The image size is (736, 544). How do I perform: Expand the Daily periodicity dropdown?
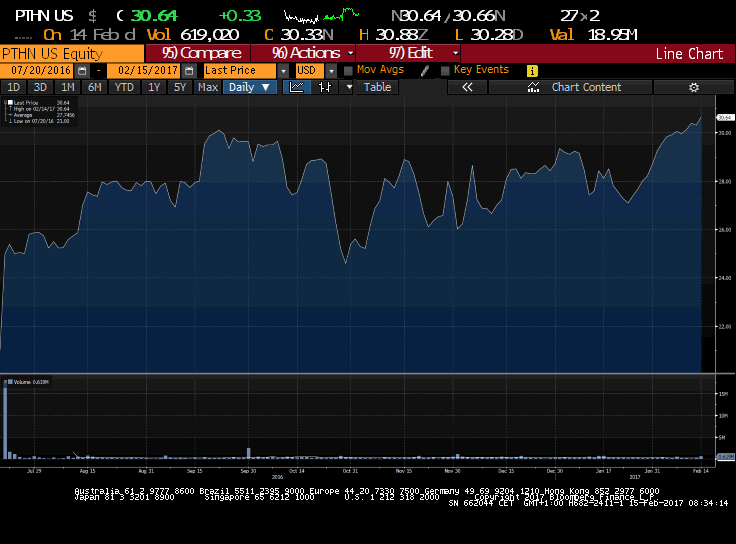249,87
